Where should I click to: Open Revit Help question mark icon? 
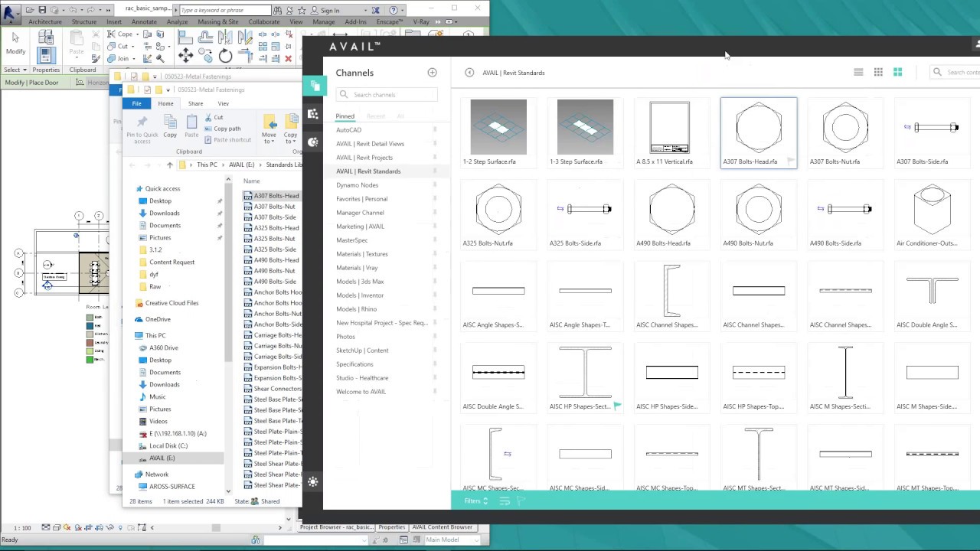(394, 10)
